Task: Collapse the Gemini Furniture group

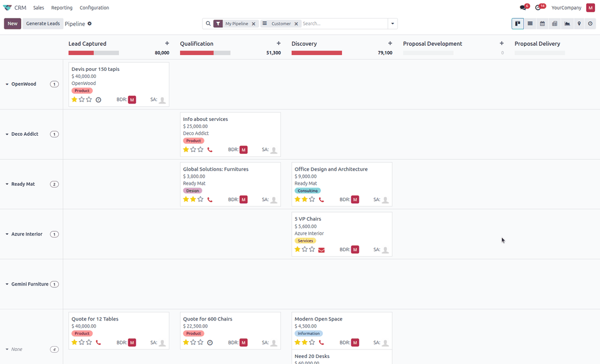Action: (7, 284)
